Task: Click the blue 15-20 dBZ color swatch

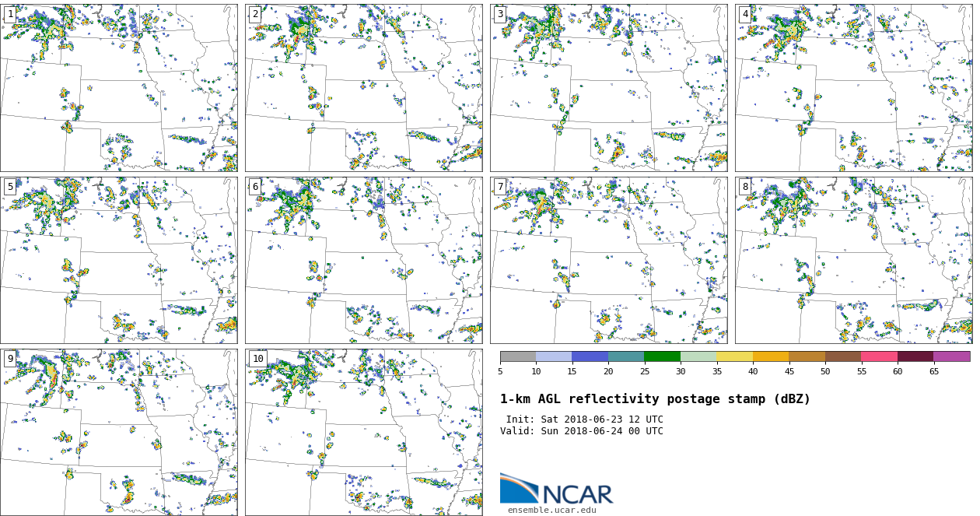Action: coord(590,356)
